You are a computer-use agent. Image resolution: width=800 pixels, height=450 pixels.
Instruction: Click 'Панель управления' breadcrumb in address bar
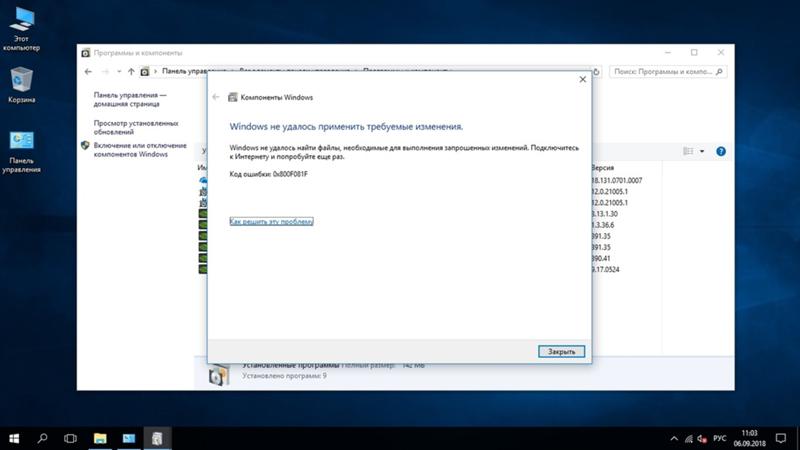tap(185, 71)
